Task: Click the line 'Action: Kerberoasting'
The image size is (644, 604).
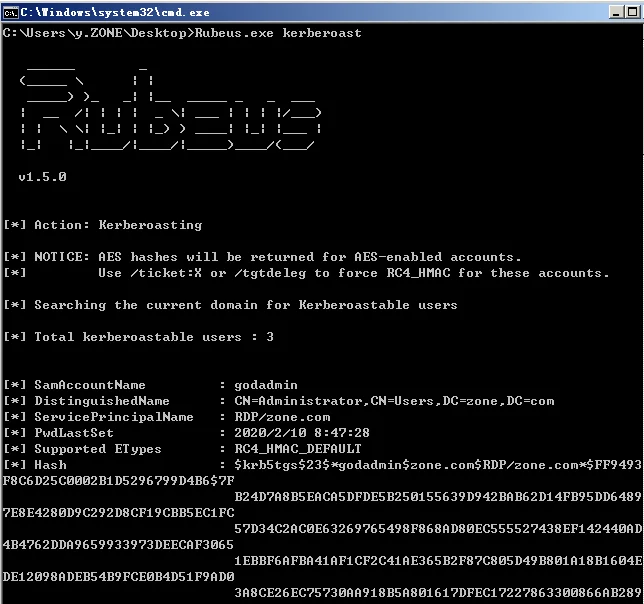Action: [118, 225]
